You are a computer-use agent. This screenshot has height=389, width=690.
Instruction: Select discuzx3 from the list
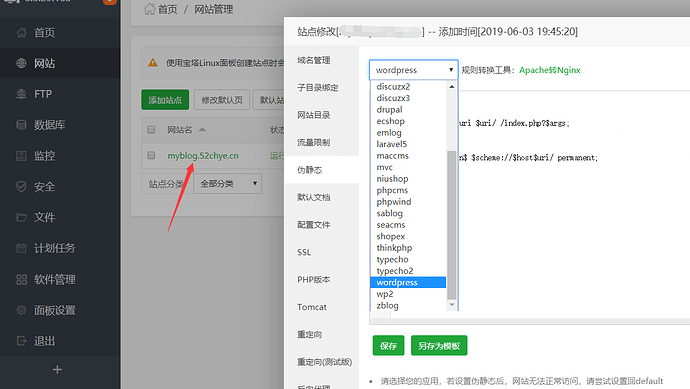tap(408, 98)
